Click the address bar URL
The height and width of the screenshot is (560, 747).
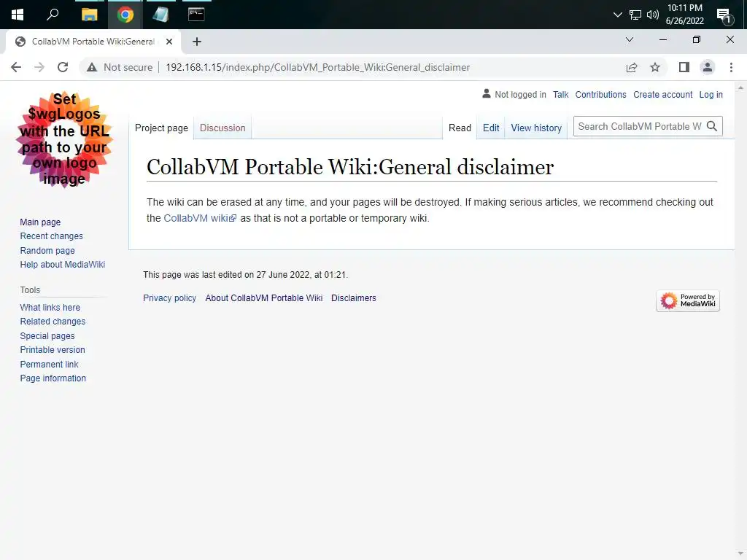[318, 68]
